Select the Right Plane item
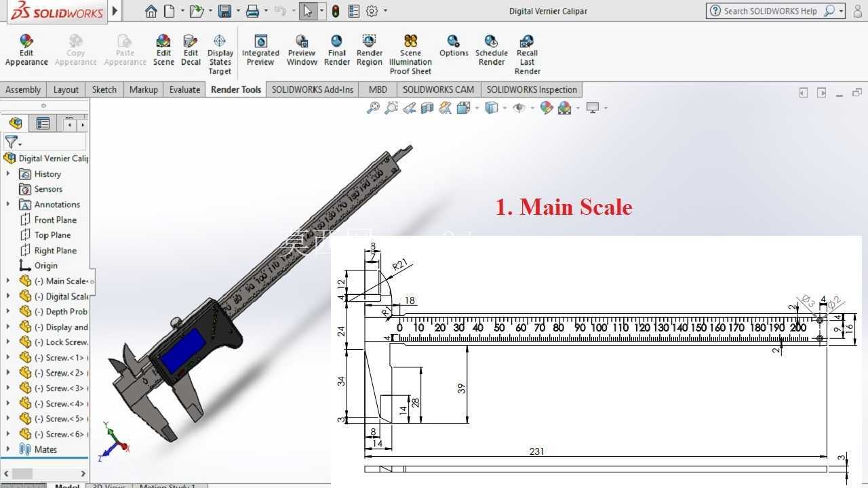868x488 pixels. tap(48, 250)
